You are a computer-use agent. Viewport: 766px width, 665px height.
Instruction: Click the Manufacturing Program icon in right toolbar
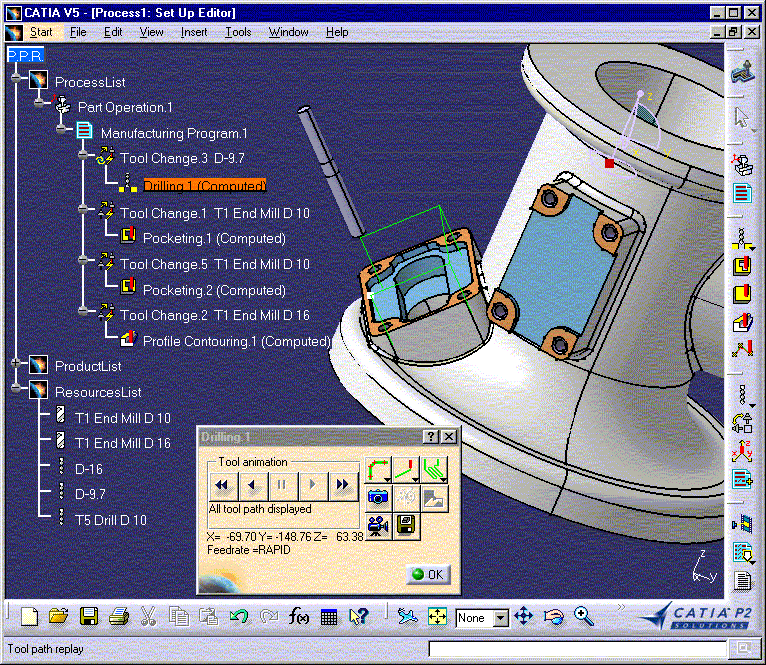coord(742,193)
